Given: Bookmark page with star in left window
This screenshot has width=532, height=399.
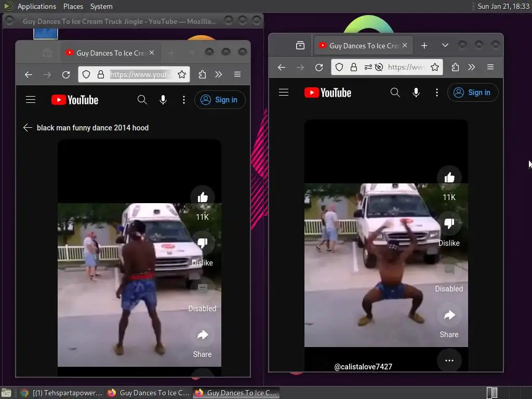Looking at the screenshot, I should [x=182, y=74].
